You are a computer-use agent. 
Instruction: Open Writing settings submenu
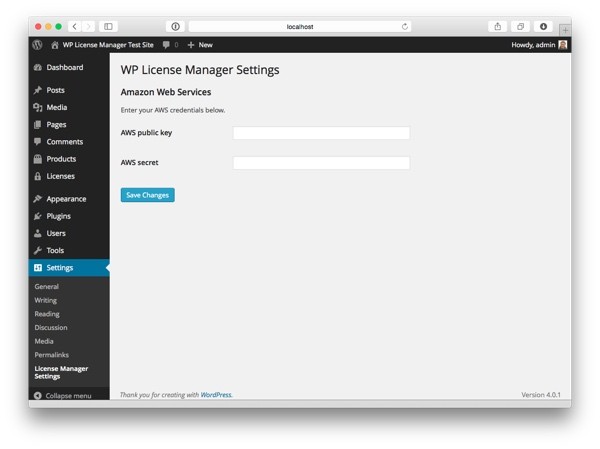[x=46, y=300]
